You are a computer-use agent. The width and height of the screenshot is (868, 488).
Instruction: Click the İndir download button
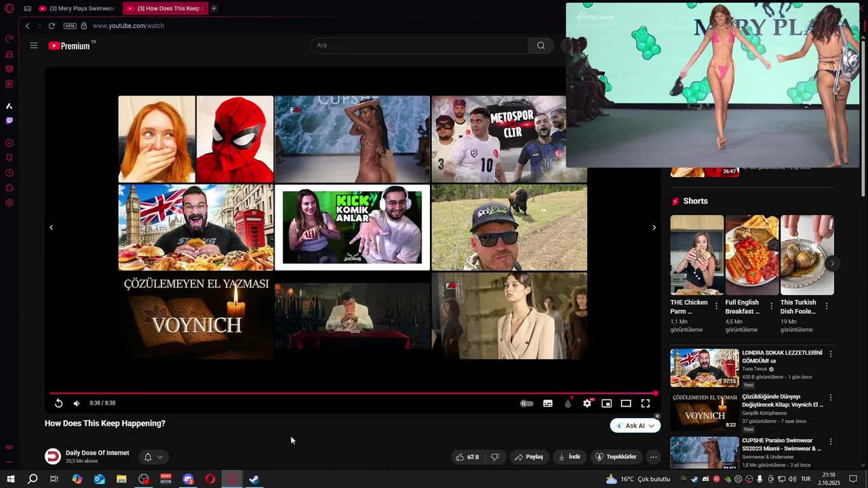pos(570,457)
